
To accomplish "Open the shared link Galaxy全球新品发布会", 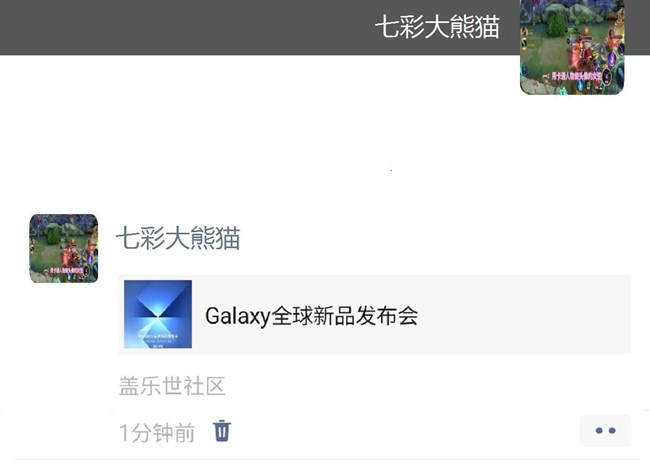I will coord(312,316).
